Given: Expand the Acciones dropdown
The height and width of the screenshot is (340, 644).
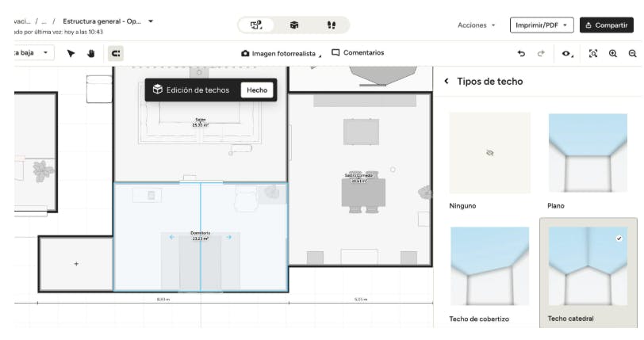Looking at the screenshot, I should 476,25.
